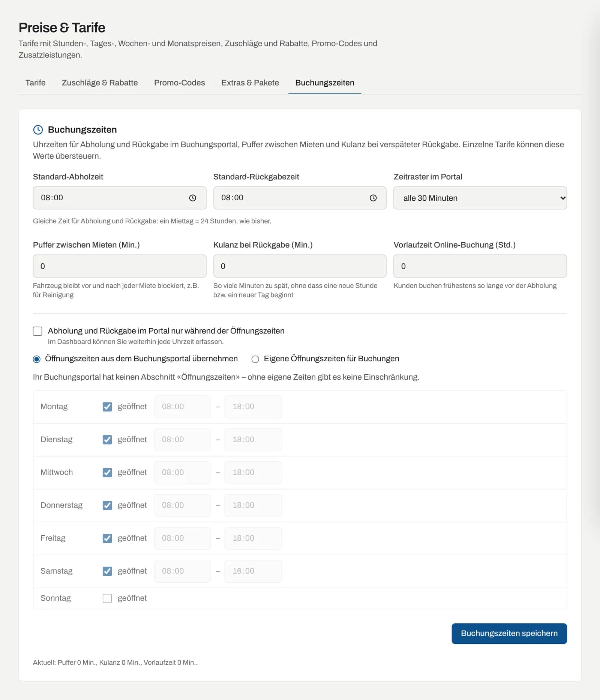The width and height of the screenshot is (600, 700).
Task: Click Buchungszeiten speichern button
Action: click(x=509, y=634)
